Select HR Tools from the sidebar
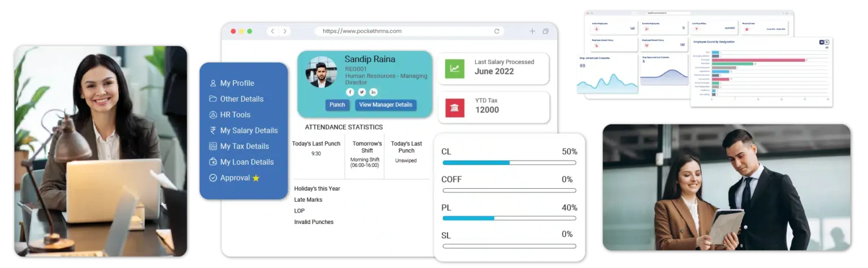The image size is (868, 268). 235,115
